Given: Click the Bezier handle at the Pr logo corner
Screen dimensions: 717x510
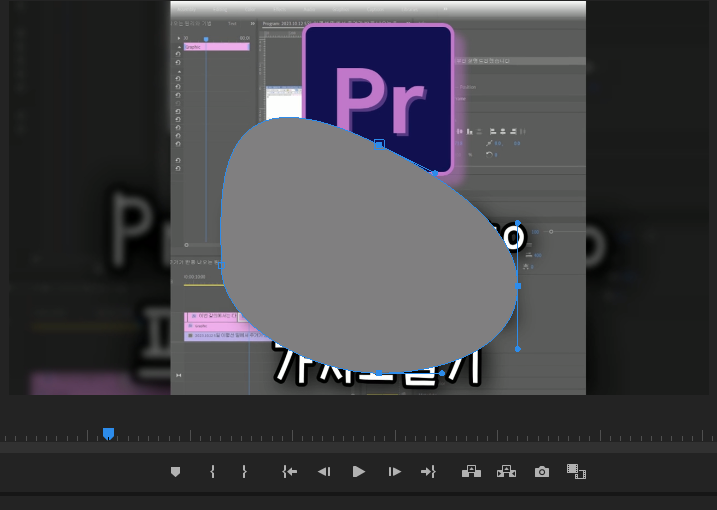Looking at the screenshot, I should [x=435, y=173].
